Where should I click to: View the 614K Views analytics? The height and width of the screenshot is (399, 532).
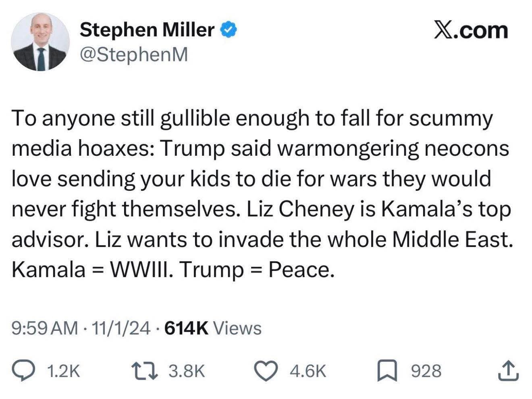point(213,328)
